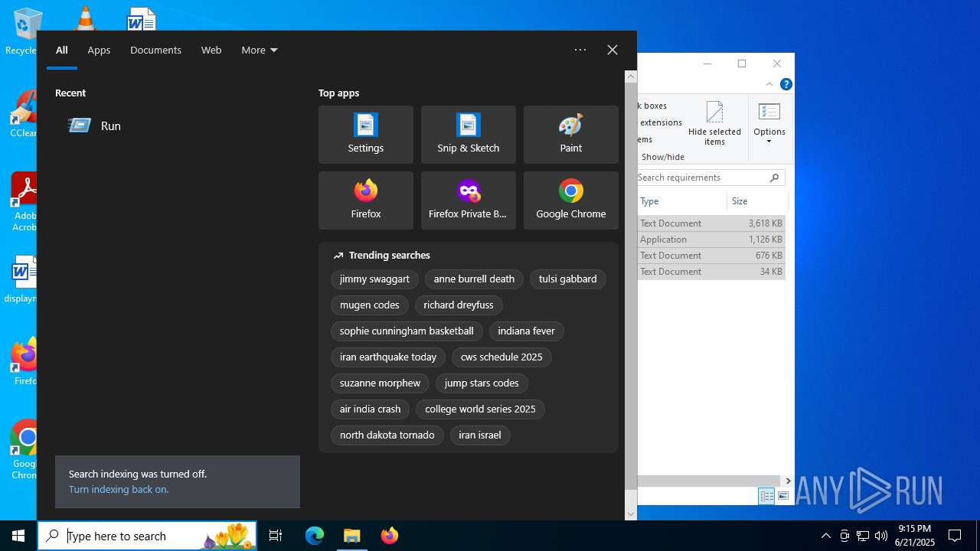
Task: Switch Explorer to large icons view
Action: (x=782, y=496)
